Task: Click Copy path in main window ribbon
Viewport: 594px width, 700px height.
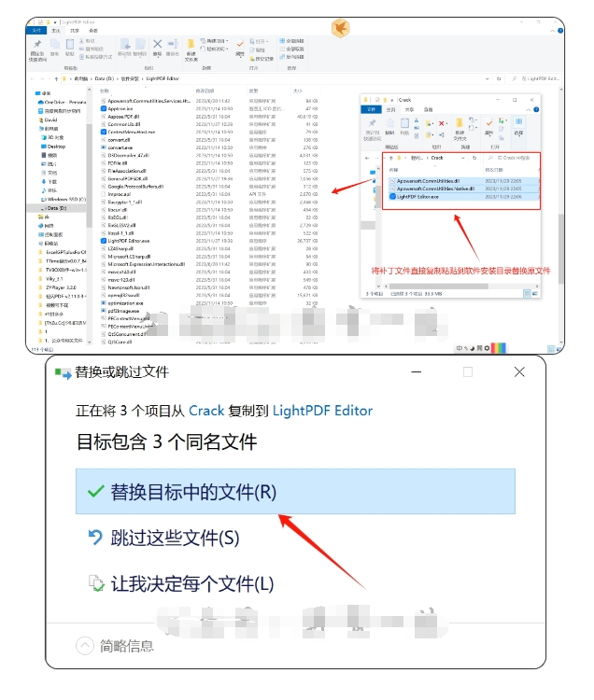Action: pyautogui.click(x=92, y=49)
